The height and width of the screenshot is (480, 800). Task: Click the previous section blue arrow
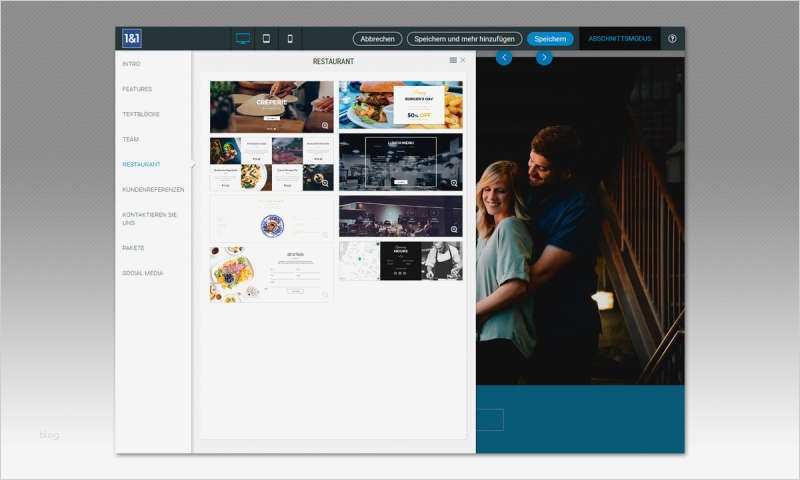point(504,57)
